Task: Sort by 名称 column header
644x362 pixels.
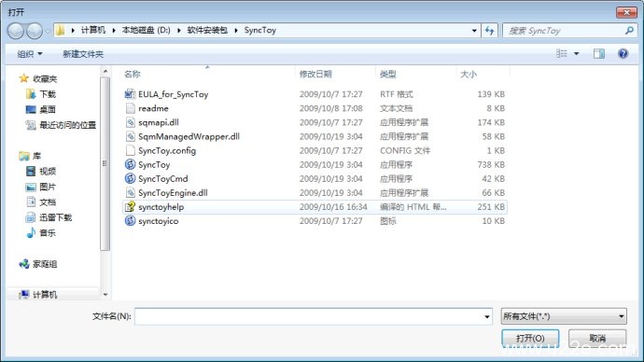Action: [132, 75]
